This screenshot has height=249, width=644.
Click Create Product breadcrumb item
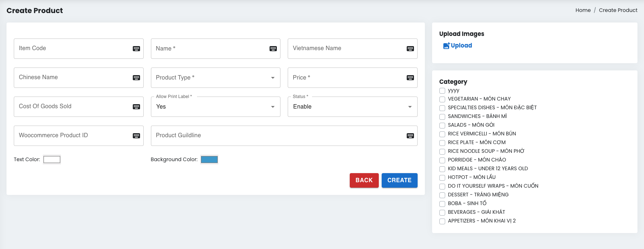[x=618, y=10]
